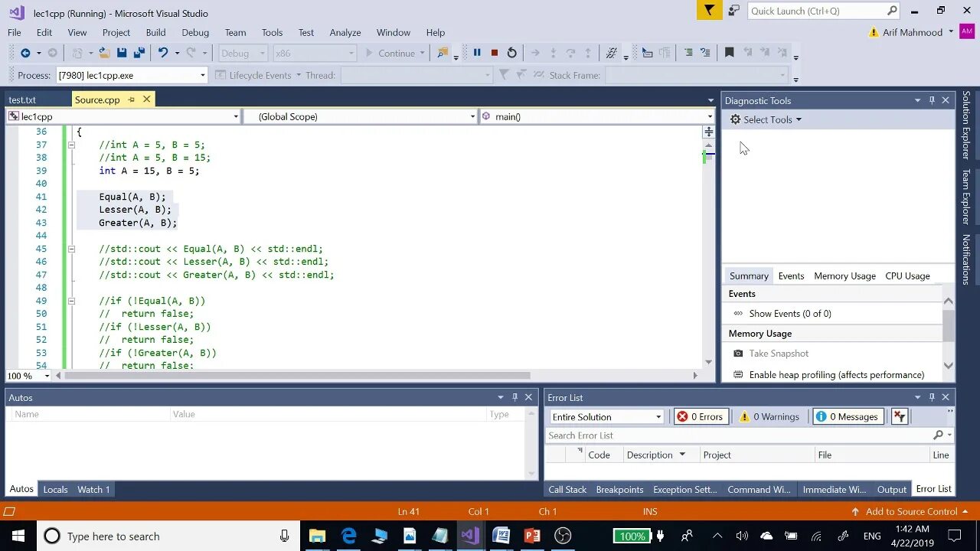The image size is (980, 551).
Task: Open the main() member dropdown
Action: (x=710, y=116)
